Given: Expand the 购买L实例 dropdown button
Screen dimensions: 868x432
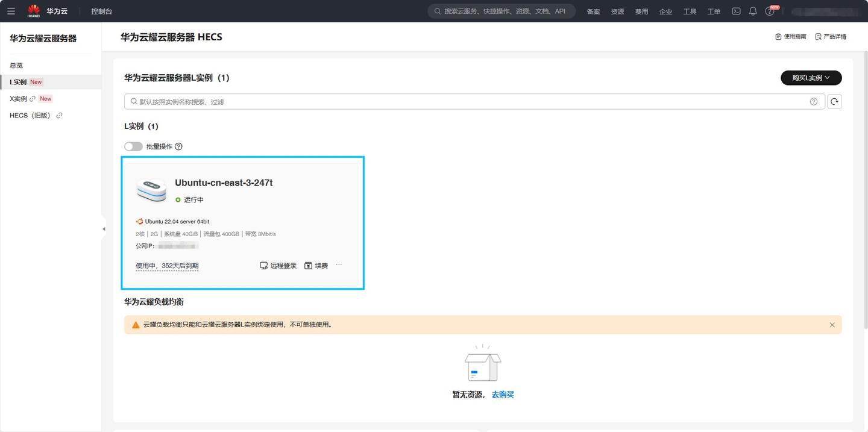Looking at the screenshot, I should click(x=811, y=78).
